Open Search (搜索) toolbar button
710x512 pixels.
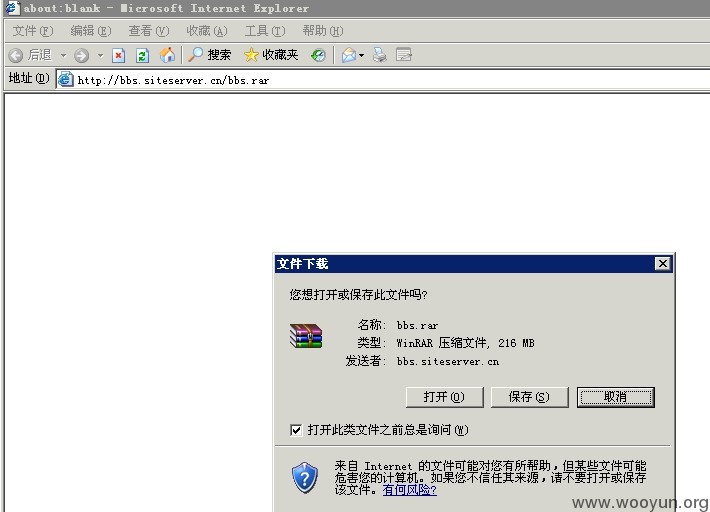210,55
